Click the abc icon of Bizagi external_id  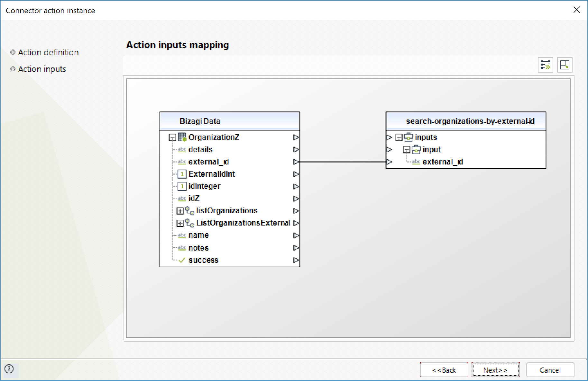click(182, 162)
